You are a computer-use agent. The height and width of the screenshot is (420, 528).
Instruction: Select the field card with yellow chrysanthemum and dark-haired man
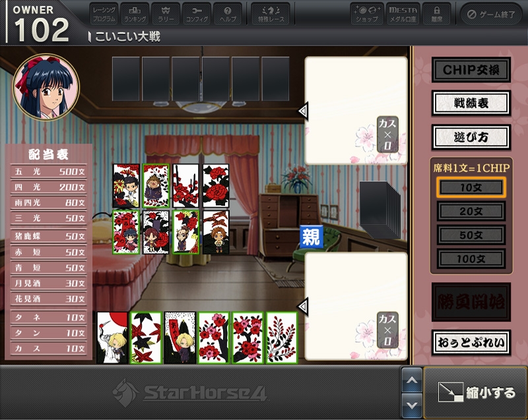click(126, 186)
